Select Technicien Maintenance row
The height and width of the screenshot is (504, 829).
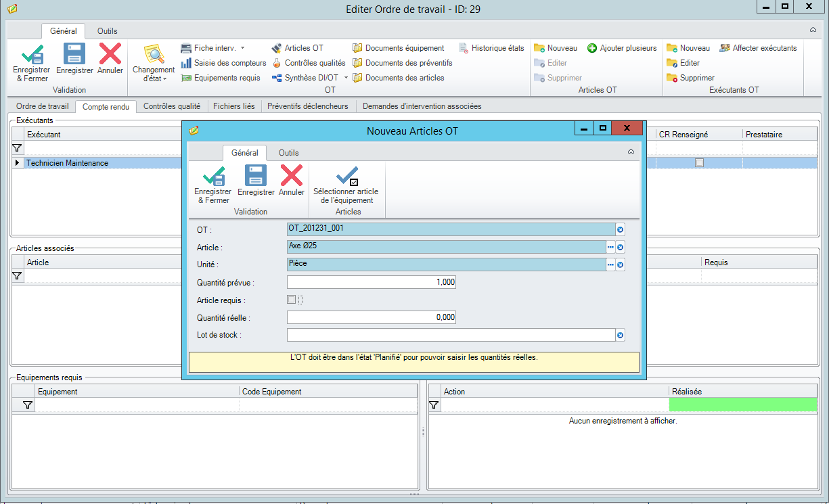tap(416, 163)
